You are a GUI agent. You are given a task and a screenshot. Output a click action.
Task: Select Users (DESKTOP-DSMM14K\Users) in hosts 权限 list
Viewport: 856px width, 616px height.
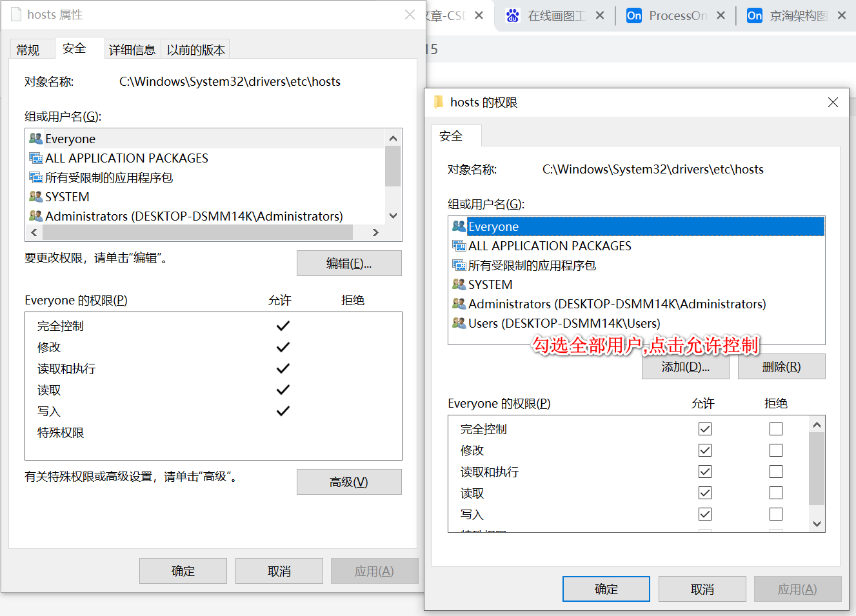click(636, 323)
